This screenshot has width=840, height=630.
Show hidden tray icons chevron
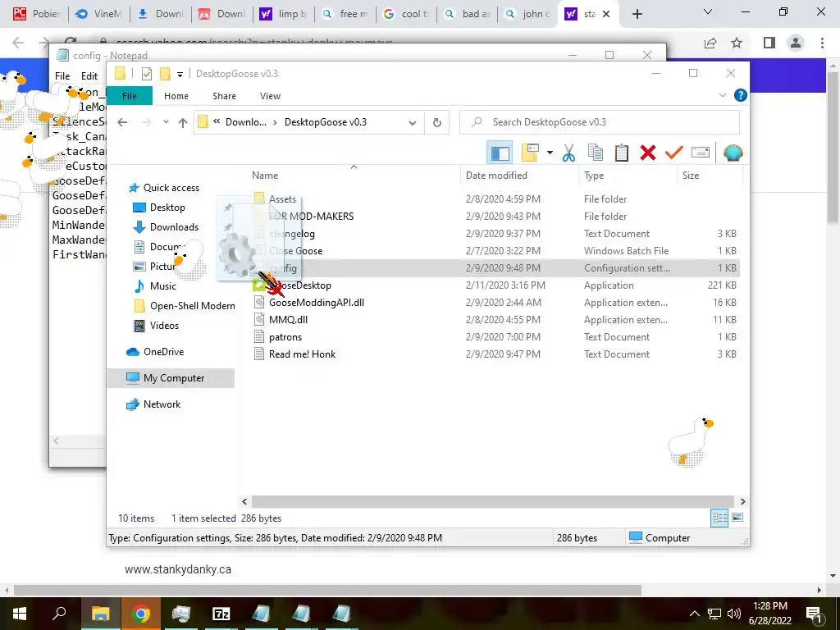[694, 614]
